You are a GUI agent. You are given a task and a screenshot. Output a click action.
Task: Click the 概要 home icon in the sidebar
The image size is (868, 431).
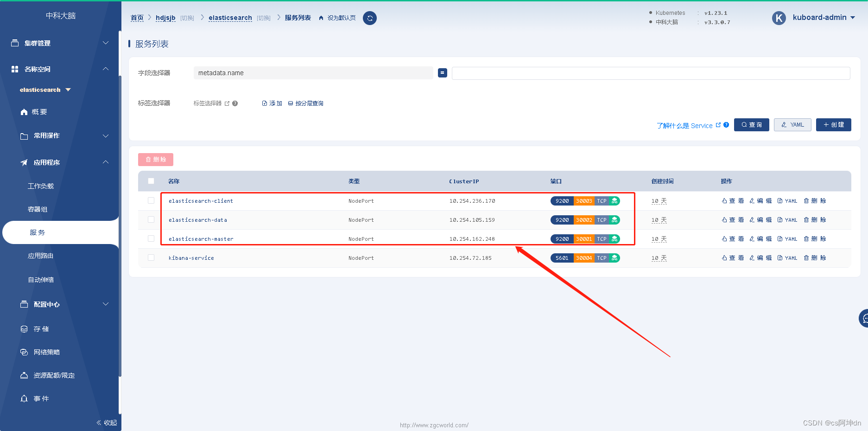[24, 112]
